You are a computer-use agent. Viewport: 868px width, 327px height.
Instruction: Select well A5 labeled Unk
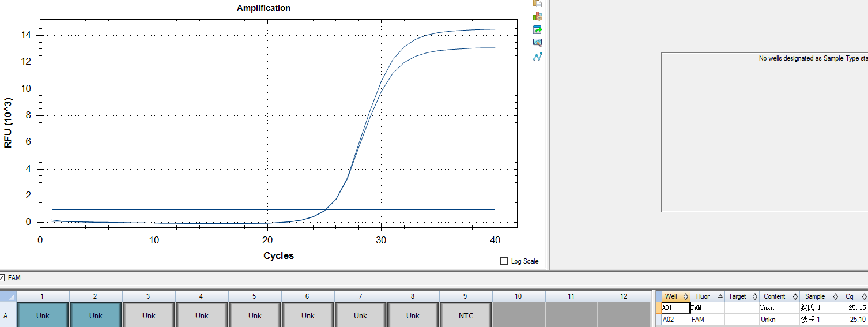[x=255, y=315]
